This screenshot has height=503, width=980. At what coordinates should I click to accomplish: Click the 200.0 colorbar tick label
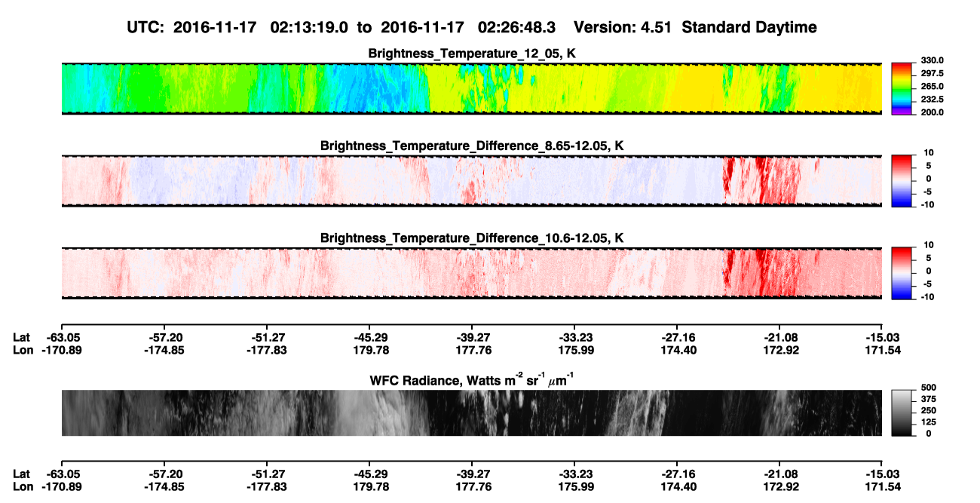click(x=933, y=112)
